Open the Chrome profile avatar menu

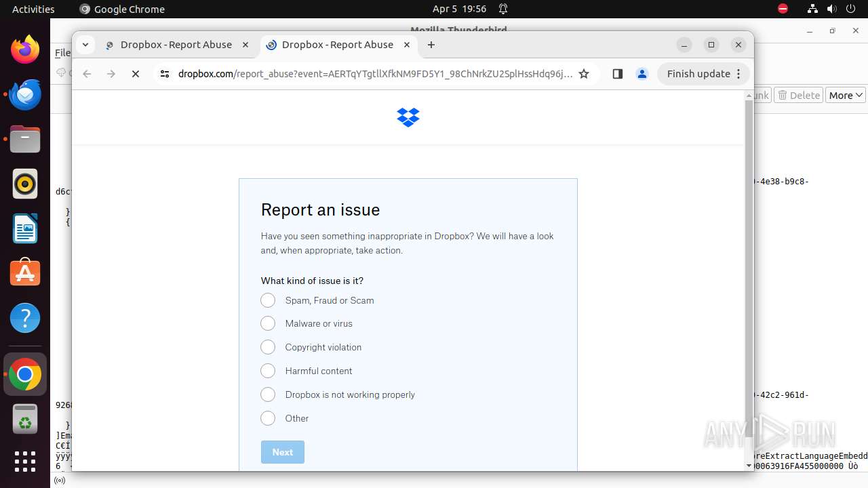(x=642, y=74)
